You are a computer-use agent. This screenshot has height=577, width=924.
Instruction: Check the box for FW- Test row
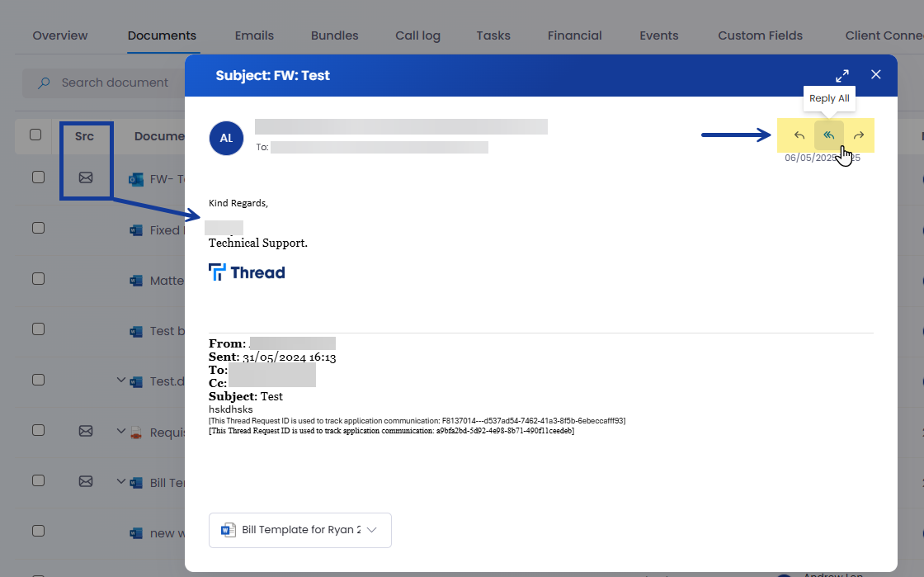pos(38,177)
